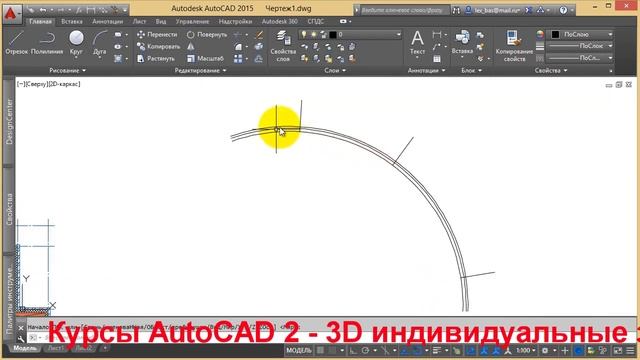Click the keyword search input field
Screen dimensions: 640x360
tap(405, 10)
